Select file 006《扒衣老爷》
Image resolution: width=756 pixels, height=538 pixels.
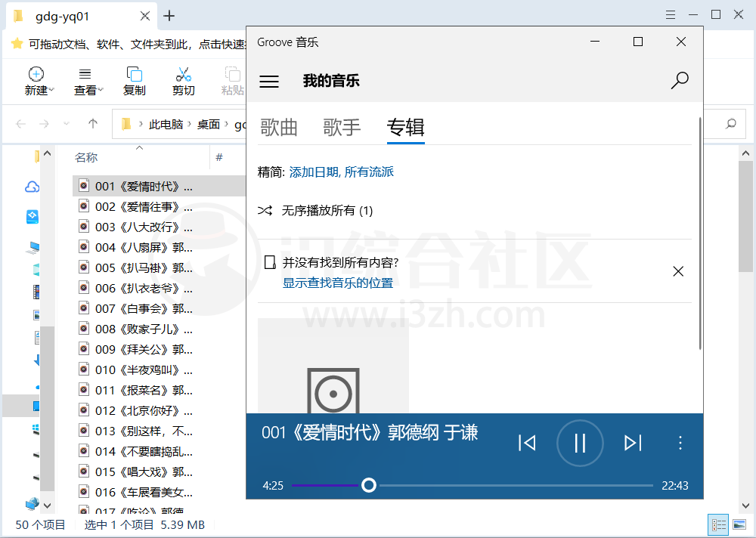tap(144, 289)
